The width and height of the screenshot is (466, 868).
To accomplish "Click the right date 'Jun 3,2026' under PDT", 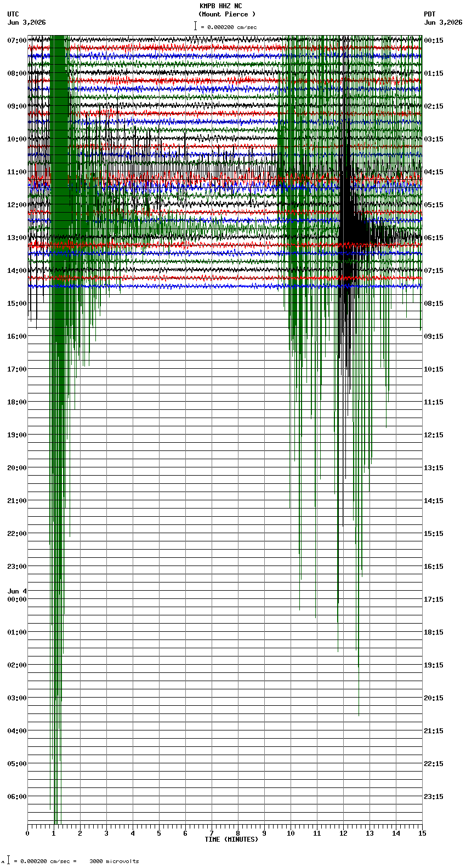I will point(443,22).
